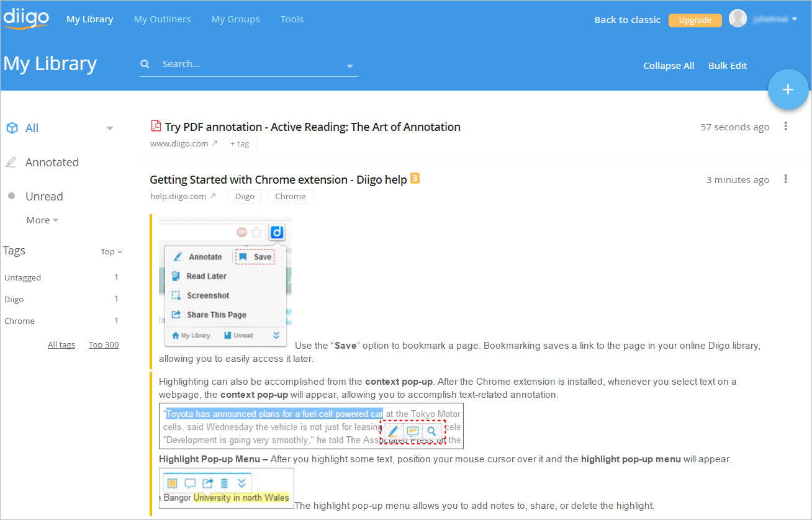Open the username account dropdown arrow
This screenshot has height=520, width=812.
794,19
